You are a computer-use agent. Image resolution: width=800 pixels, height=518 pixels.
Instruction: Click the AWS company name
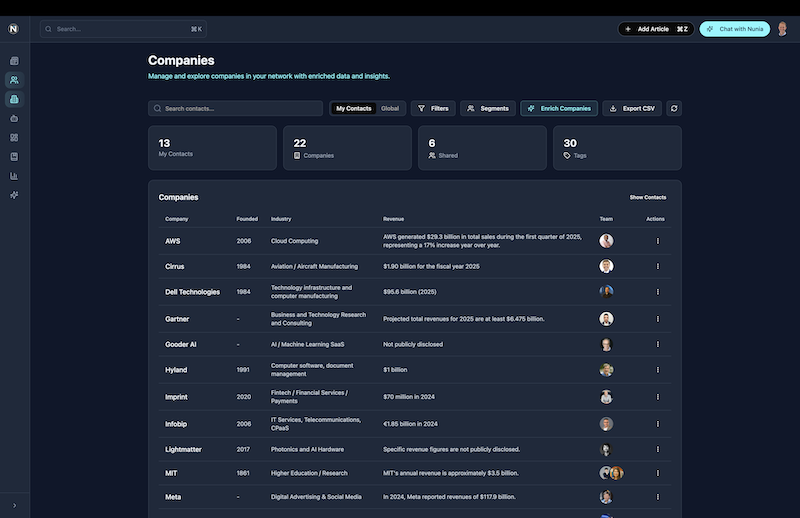click(x=172, y=241)
